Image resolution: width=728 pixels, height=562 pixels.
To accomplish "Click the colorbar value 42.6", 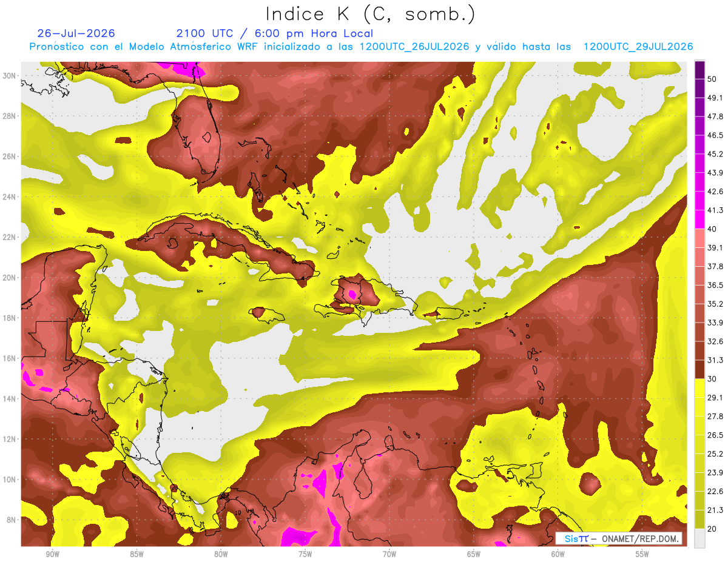I will pyautogui.click(x=716, y=192).
